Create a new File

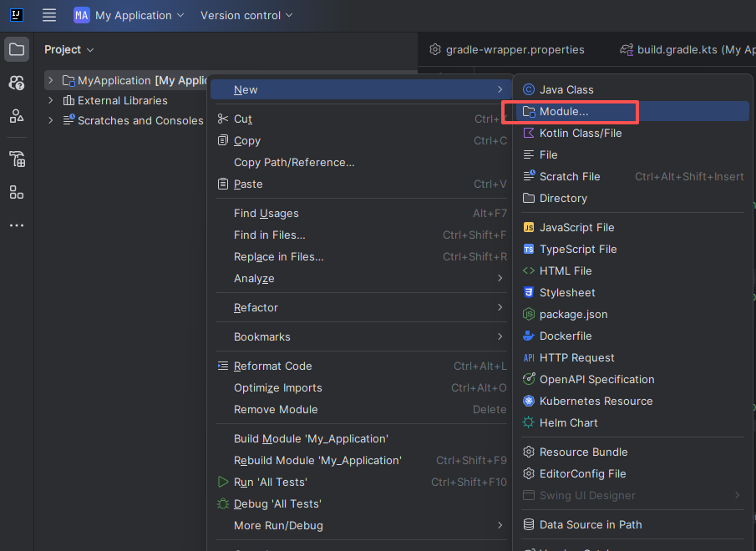coord(632,154)
